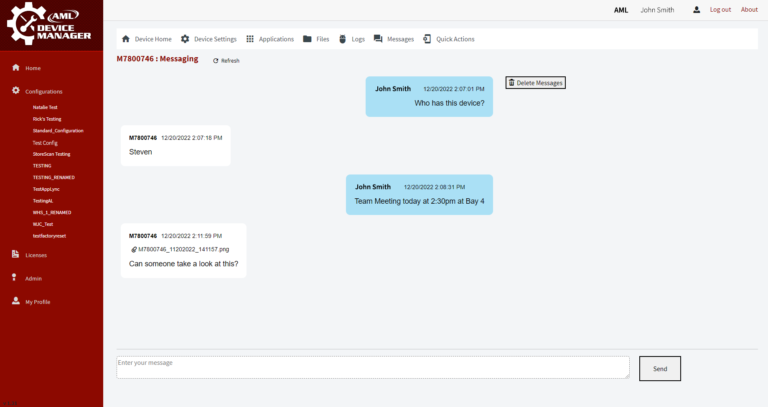Screen dimensions: 768x407
Task: Select the TestingAL configuration
Action: point(43,201)
